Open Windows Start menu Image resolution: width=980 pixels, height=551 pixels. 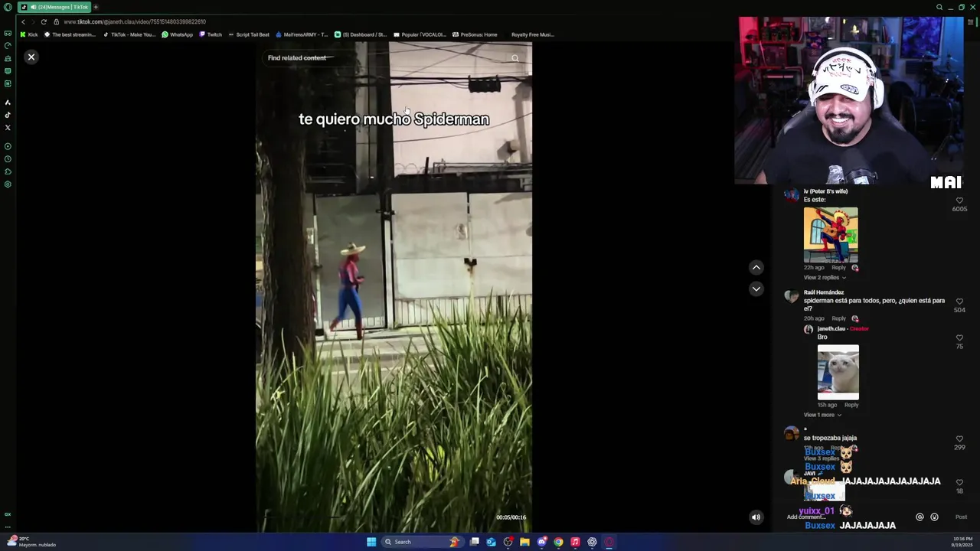[371, 542]
